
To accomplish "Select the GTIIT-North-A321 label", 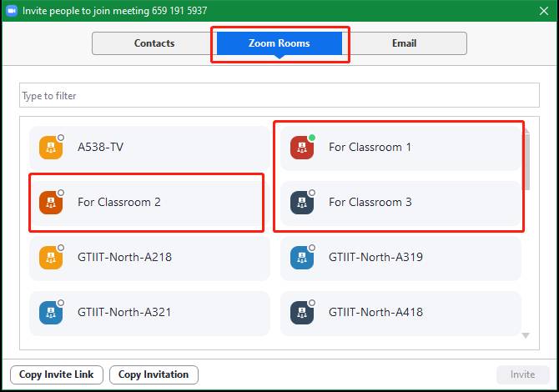I will pos(124,313).
